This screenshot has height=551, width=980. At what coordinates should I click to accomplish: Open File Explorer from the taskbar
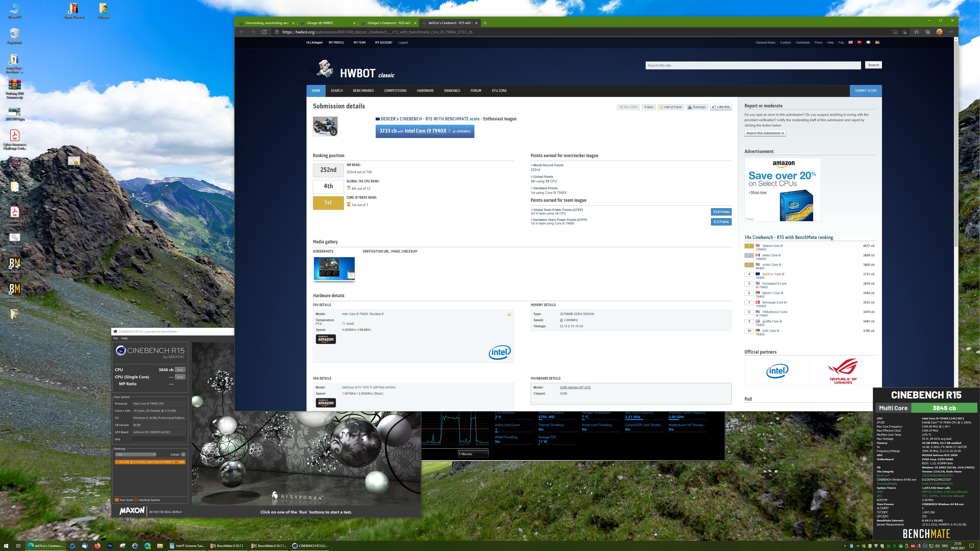[x=160, y=546]
